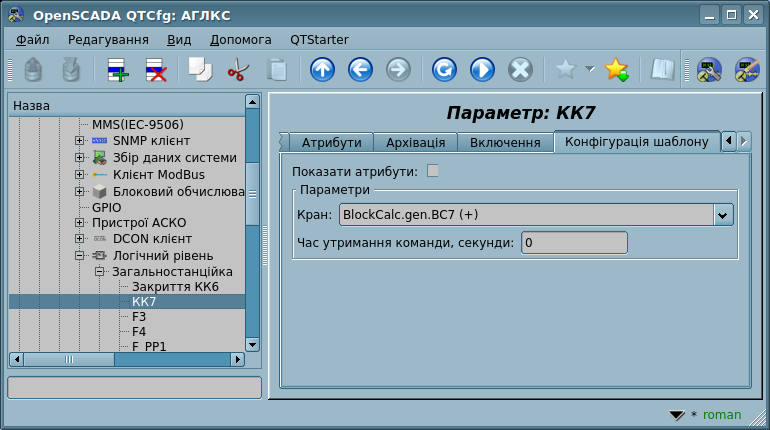Viewport: 770px width, 430px height.
Task: Open the Редагування menu
Action: coord(108,39)
